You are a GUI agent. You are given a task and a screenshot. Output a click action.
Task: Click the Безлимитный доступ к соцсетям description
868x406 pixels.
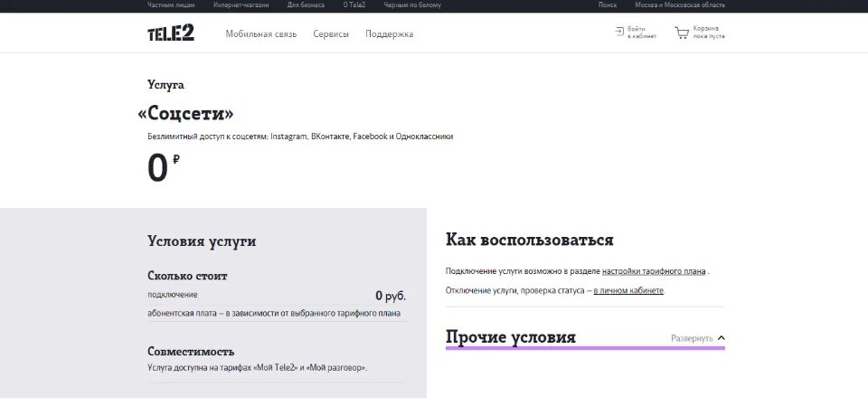click(x=300, y=137)
